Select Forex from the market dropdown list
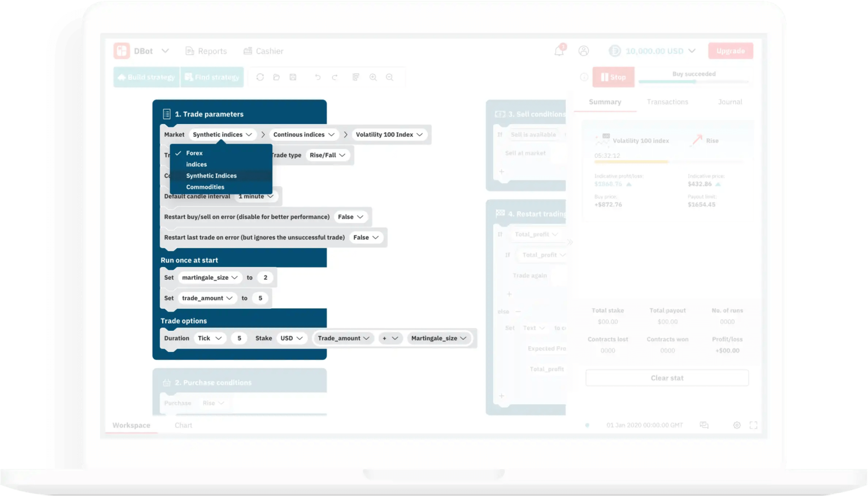 (194, 153)
